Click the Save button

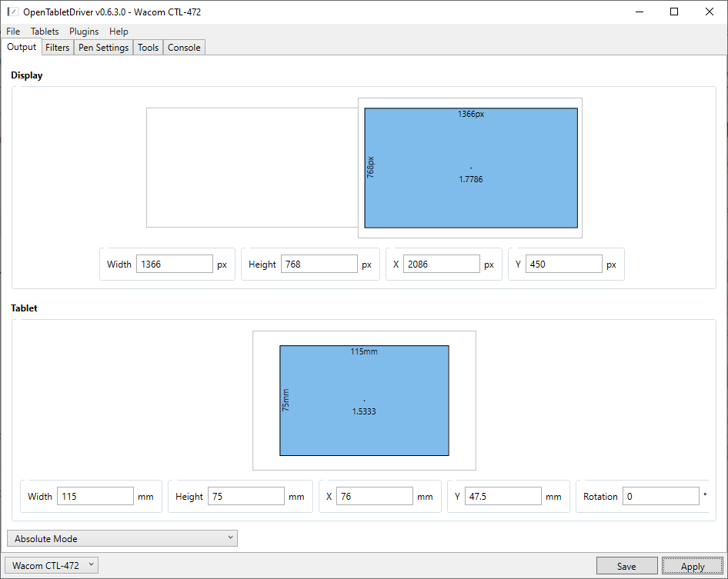pyautogui.click(x=626, y=566)
